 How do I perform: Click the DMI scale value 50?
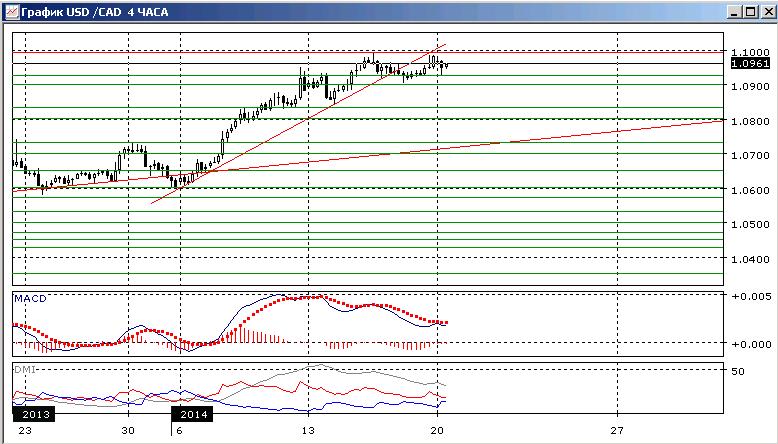[x=738, y=371]
